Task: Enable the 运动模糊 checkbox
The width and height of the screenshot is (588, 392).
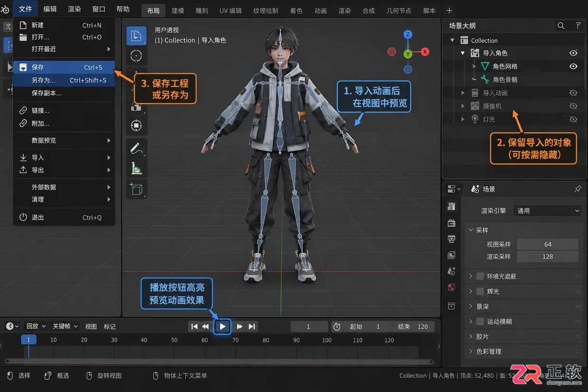Action: 480,321
